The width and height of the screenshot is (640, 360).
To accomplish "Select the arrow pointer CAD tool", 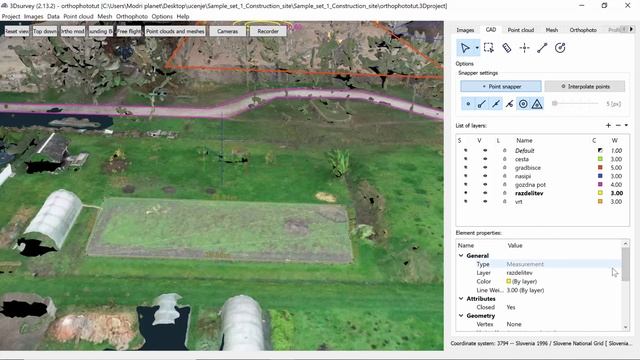I will click(465, 48).
